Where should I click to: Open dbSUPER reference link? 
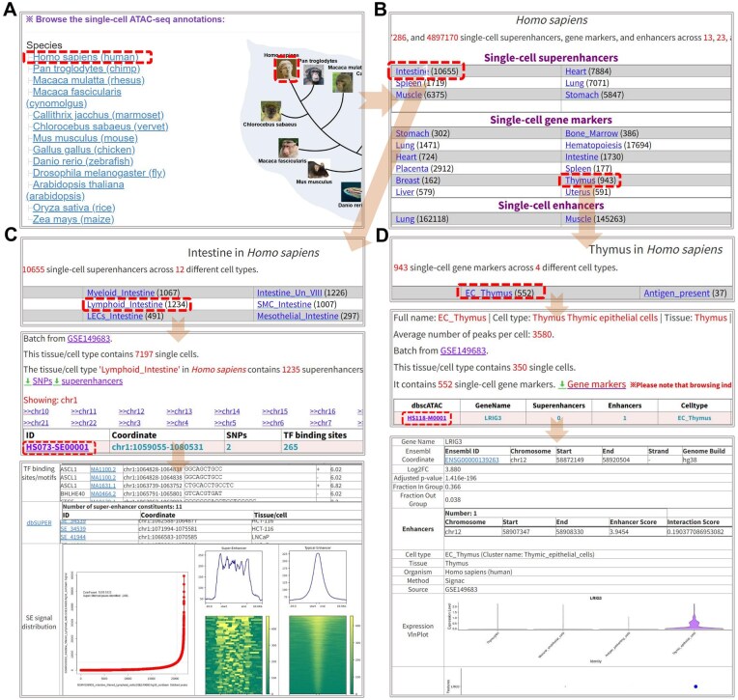[40, 523]
